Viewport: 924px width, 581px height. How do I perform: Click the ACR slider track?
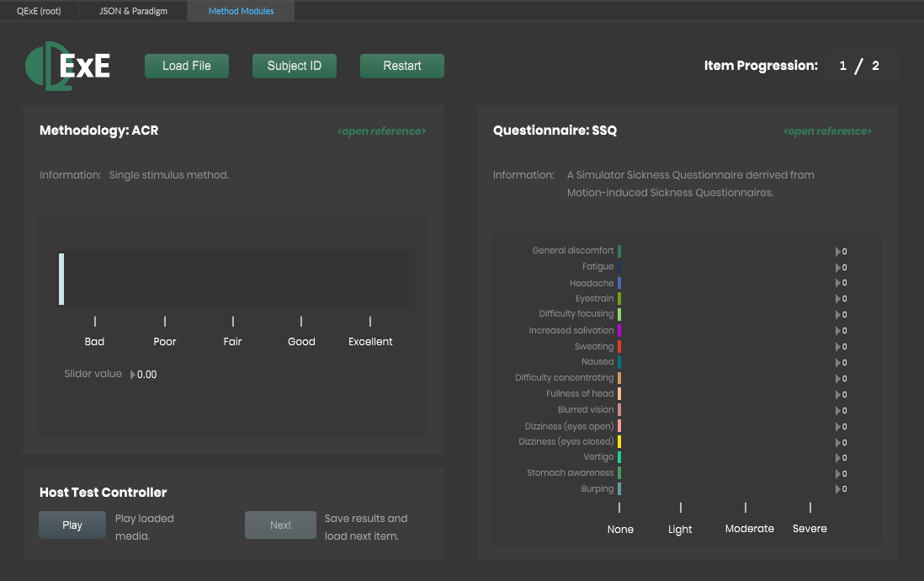pos(234,279)
